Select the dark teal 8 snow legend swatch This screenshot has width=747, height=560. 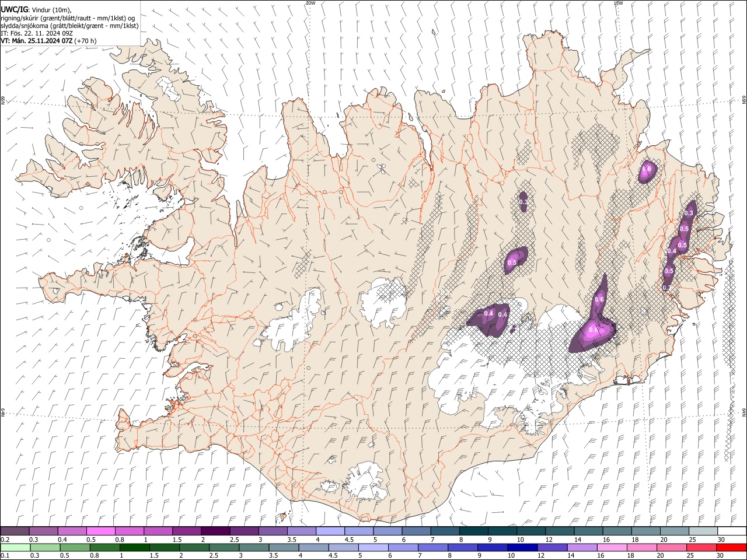tap(473, 531)
